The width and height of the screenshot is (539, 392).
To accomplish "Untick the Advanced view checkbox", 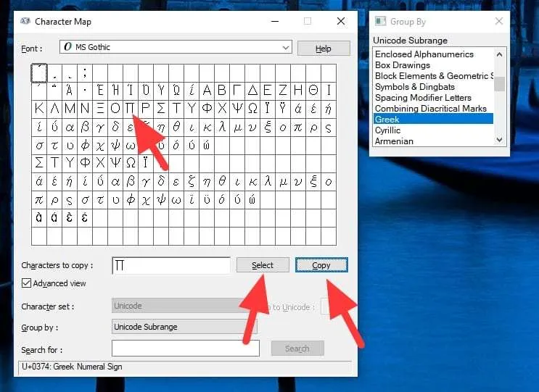I will pyautogui.click(x=26, y=283).
